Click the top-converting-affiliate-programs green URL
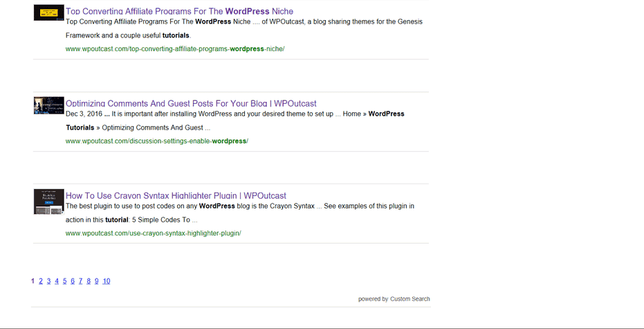The height and width of the screenshot is (329, 644). click(x=175, y=49)
